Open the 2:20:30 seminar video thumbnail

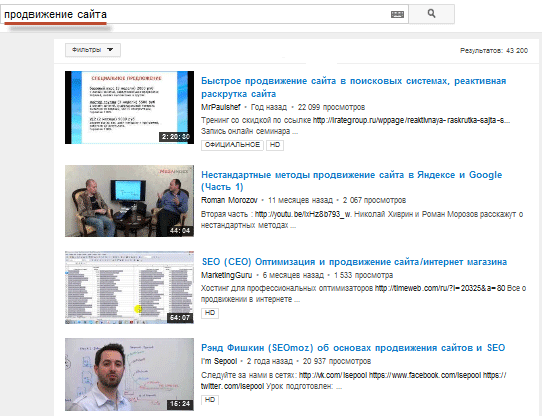click(129, 108)
